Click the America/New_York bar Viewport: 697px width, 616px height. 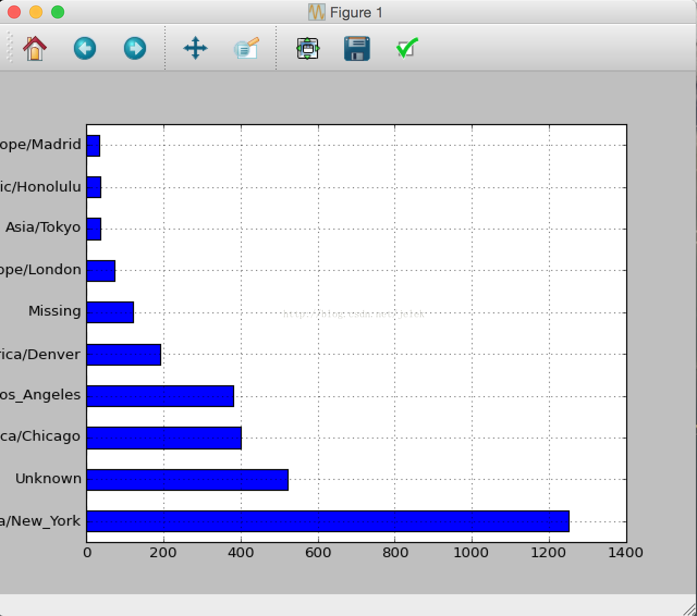tap(328, 521)
